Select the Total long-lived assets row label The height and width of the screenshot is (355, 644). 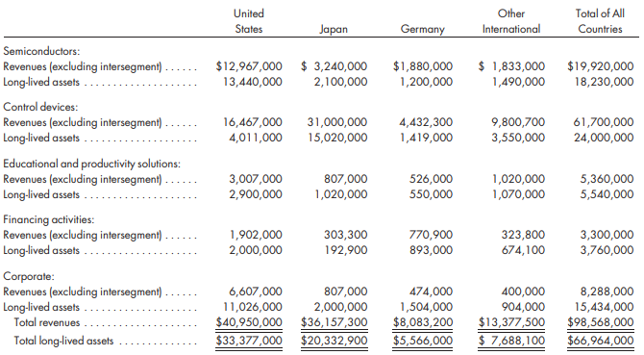[x=63, y=341]
